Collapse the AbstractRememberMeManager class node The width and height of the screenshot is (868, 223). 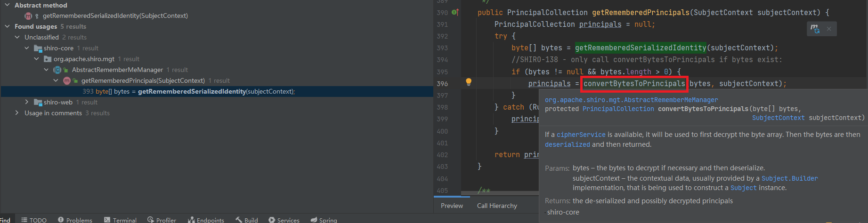(x=46, y=70)
